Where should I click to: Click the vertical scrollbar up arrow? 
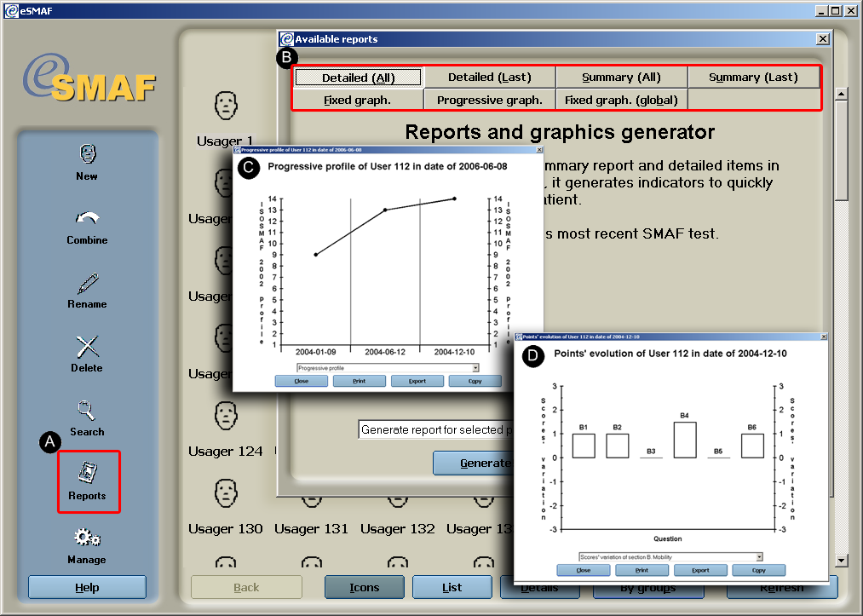[841, 94]
